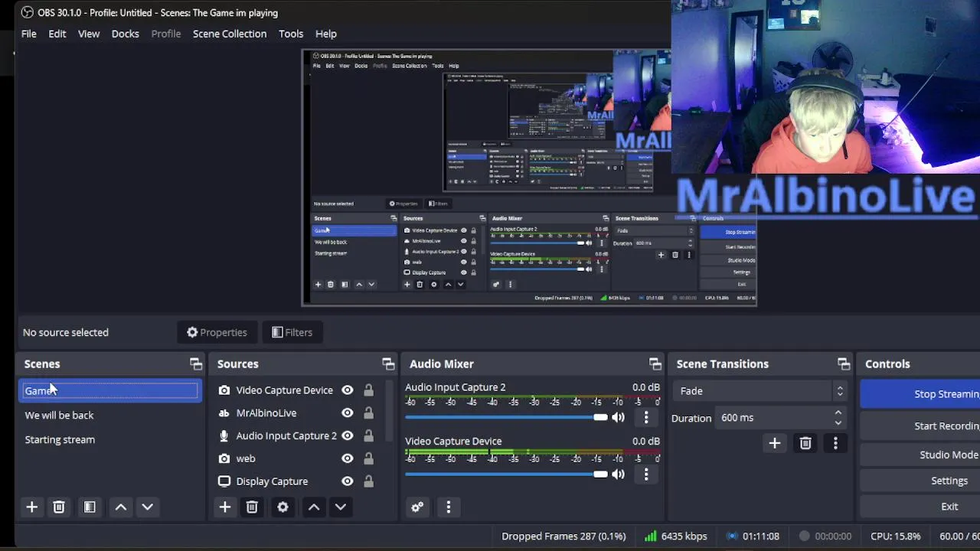The image size is (980, 551).
Task: Open source Filters button
Action: (x=292, y=332)
